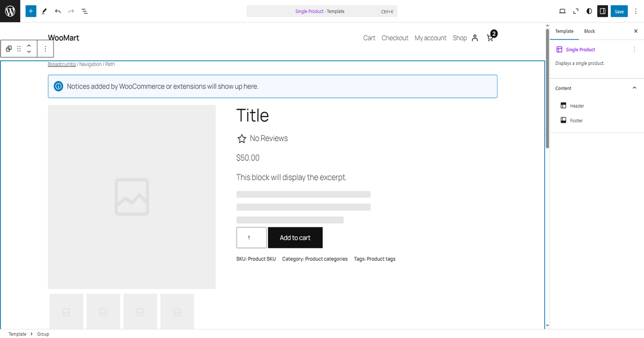
Task: Click the Group breadcrumb in footer
Action: (x=43, y=334)
